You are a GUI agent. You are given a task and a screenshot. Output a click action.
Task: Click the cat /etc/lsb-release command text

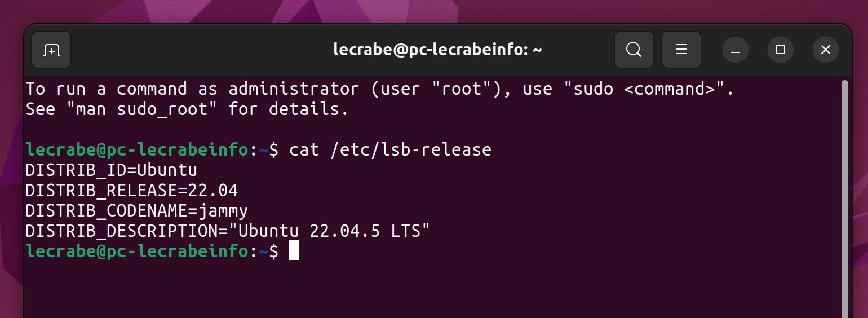(390, 150)
